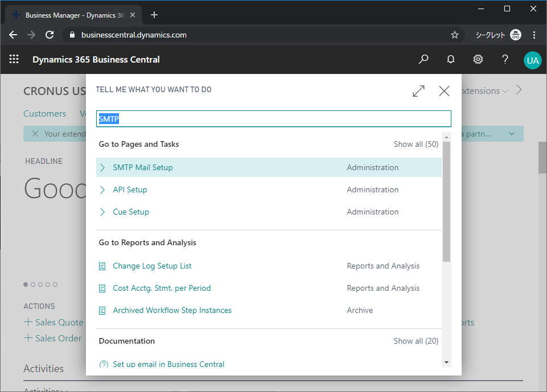This screenshot has height=392, width=547.
Task: Click the Archive category label
Action: click(x=360, y=311)
